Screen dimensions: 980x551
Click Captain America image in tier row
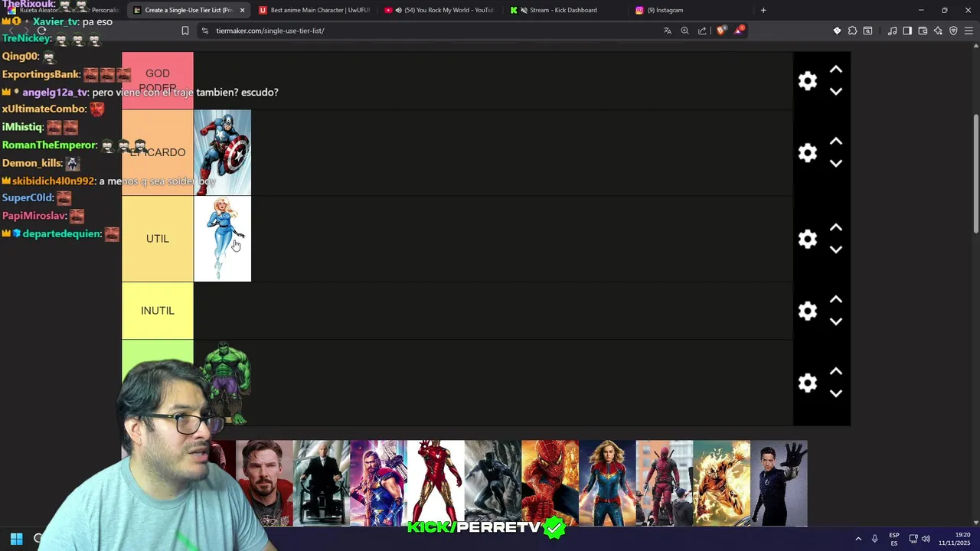coord(222,152)
